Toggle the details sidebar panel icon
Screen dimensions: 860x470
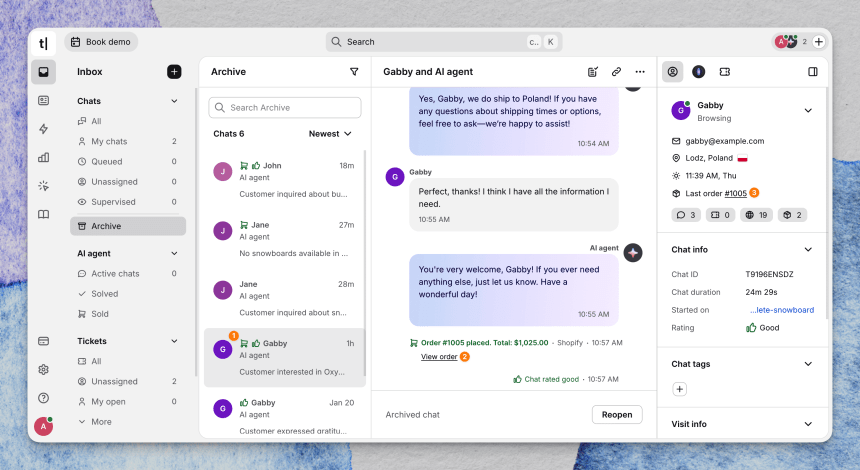coord(813,72)
